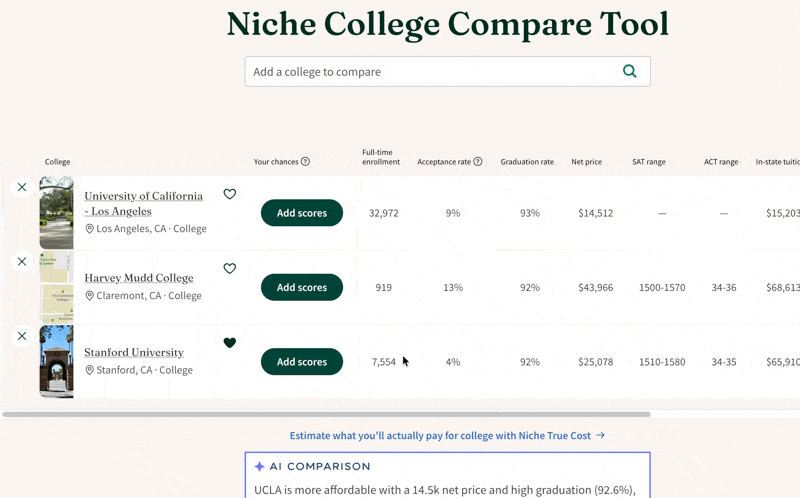Add scores for Stanford University
This screenshot has height=498, width=800.
click(x=302, y=362)
